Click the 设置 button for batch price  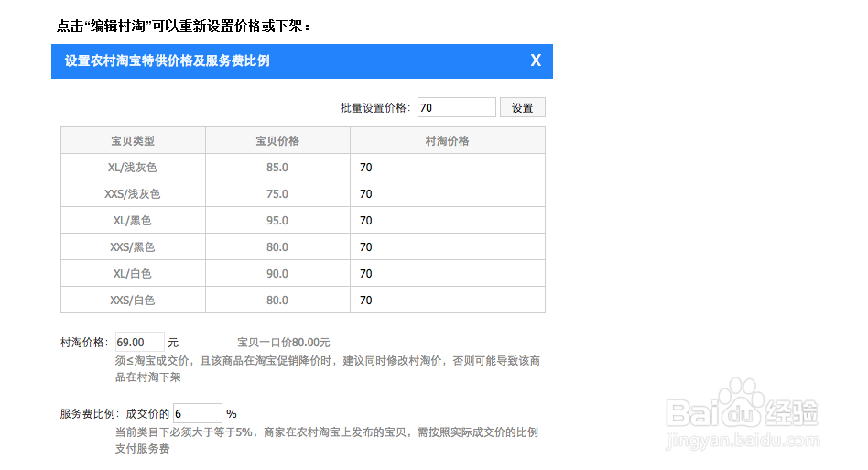tap(522, 107)
